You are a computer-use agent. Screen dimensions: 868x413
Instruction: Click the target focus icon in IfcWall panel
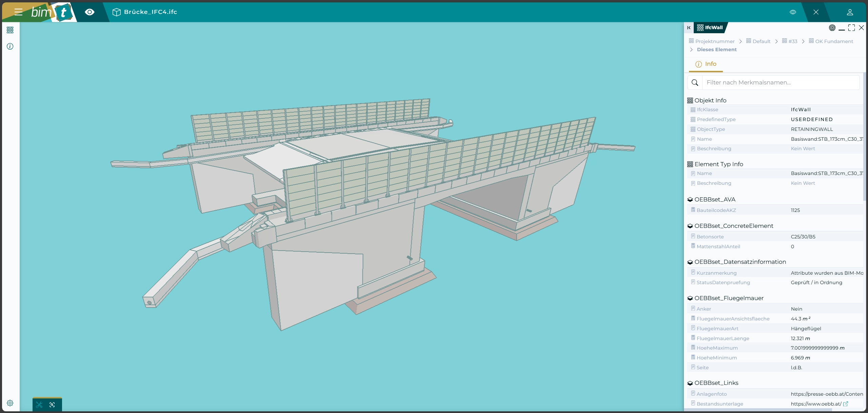[832, 28]
